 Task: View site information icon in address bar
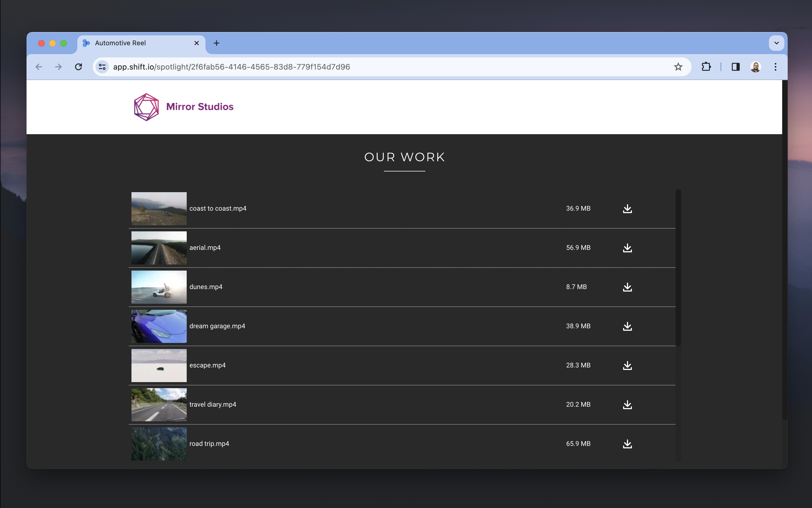102,67
